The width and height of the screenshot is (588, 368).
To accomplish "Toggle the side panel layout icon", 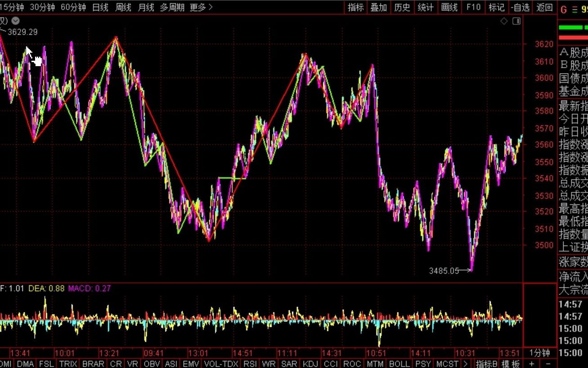I will coord(517,21).
